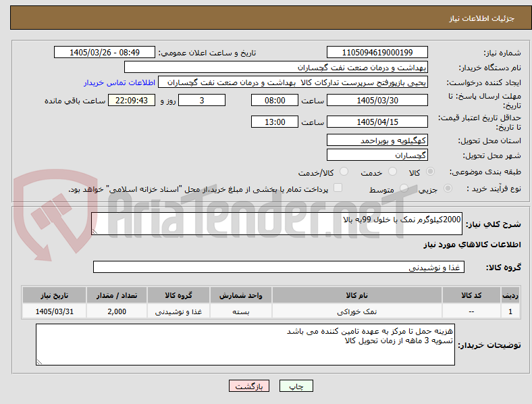Screen dimensions: 532x404
Task: Click the چاپ print button
Action: (x=296, y=386)
